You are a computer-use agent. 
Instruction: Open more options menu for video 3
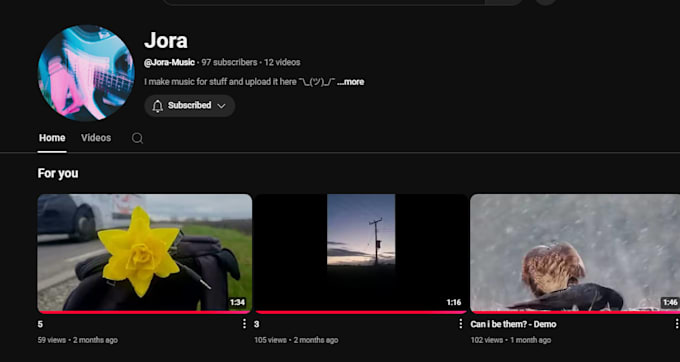pyautogui.click(x=461, y=324)
